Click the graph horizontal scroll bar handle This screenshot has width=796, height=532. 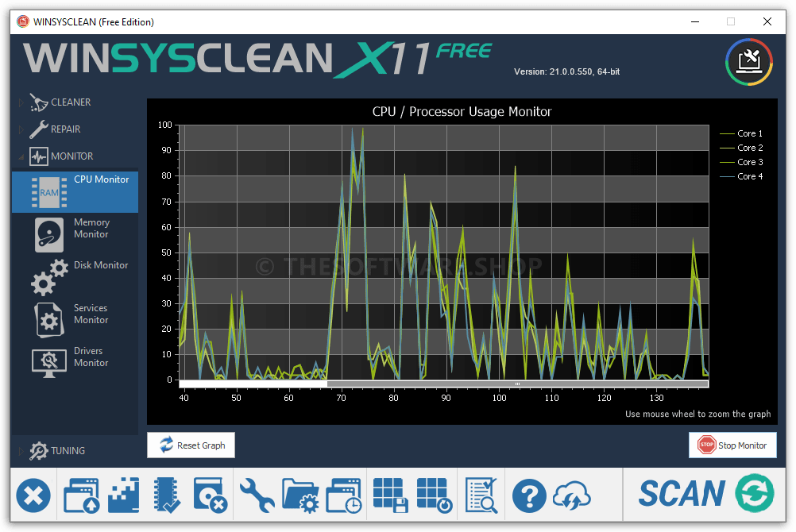(518, 384)
